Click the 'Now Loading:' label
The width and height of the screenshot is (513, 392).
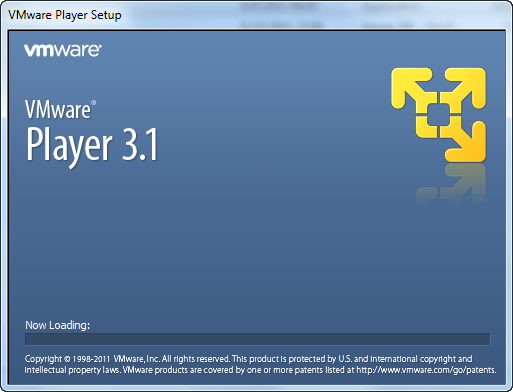point(58,325)
